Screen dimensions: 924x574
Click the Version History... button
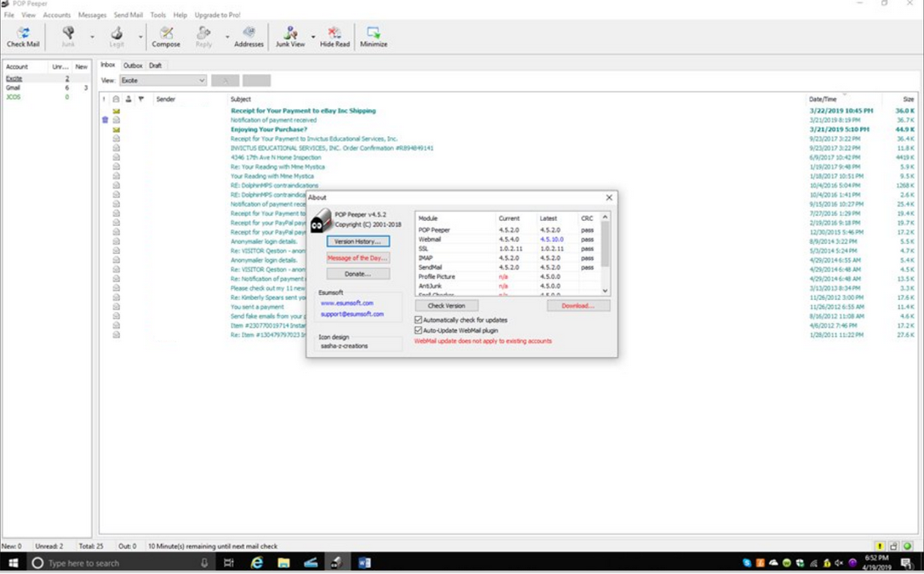[x=359, y=242]
